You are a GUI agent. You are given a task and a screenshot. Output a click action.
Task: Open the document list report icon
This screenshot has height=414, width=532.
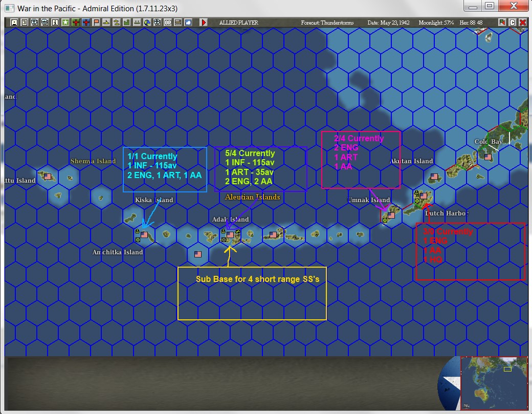click(25, 23)
